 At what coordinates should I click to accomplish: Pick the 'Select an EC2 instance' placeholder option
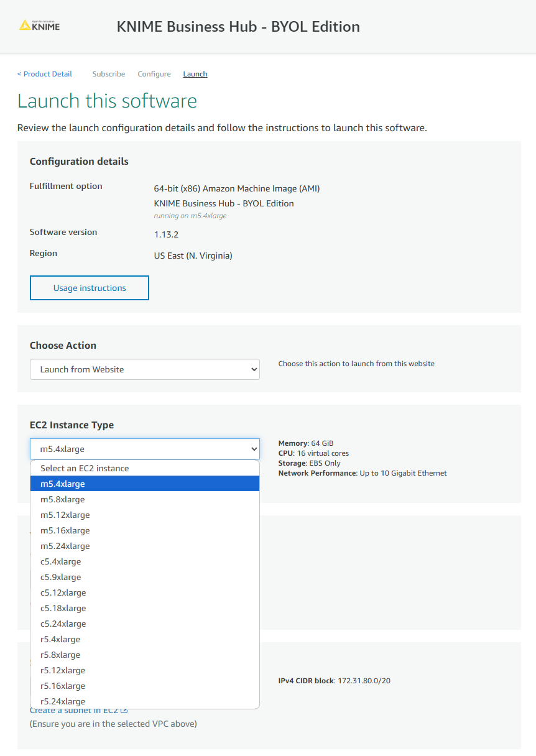tap(145, 468)
